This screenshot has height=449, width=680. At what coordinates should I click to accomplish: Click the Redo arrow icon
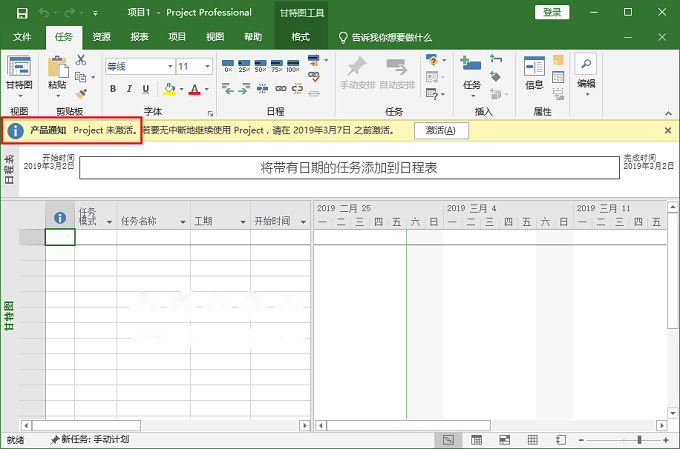click(69, 13)
